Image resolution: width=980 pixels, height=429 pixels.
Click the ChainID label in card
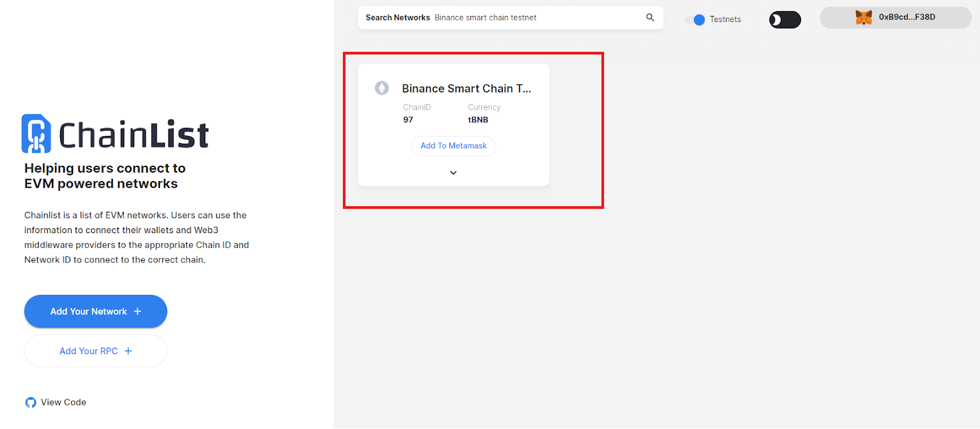point(417,107)
